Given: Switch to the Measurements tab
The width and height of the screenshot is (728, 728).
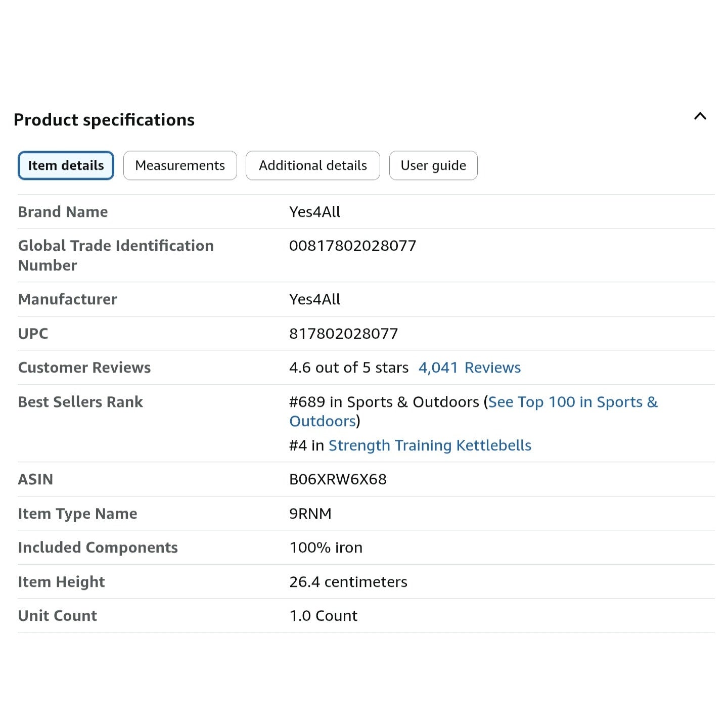Looking at the screenshot, I should point(180,165).
